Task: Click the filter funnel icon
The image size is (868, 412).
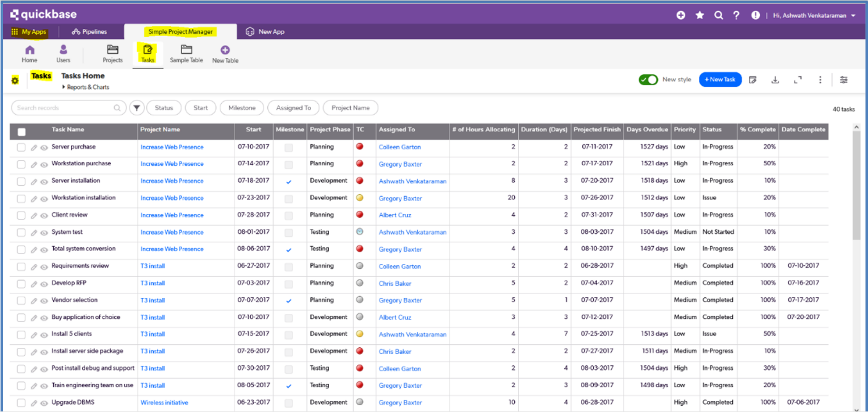Action: point(136,108)
